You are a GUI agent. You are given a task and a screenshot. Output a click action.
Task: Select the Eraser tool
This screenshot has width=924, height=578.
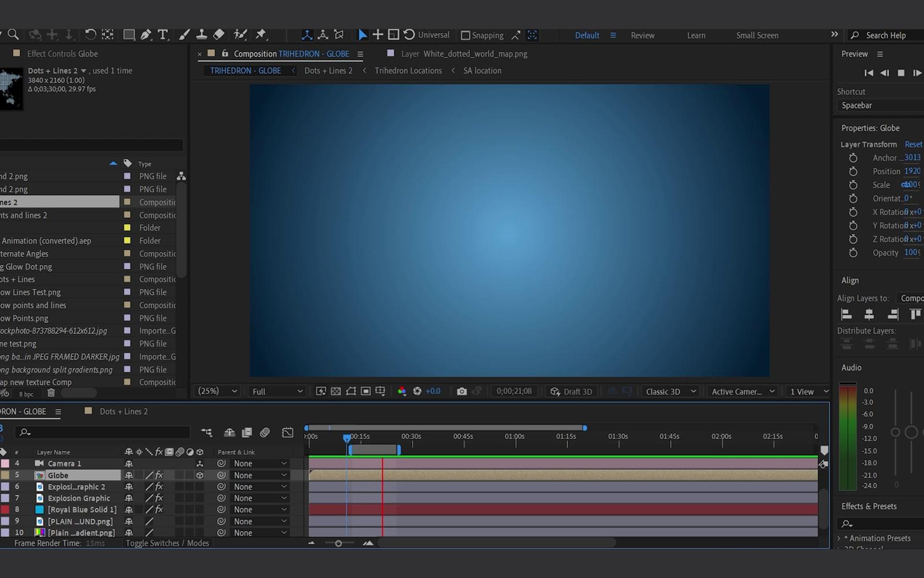[218, 35]
